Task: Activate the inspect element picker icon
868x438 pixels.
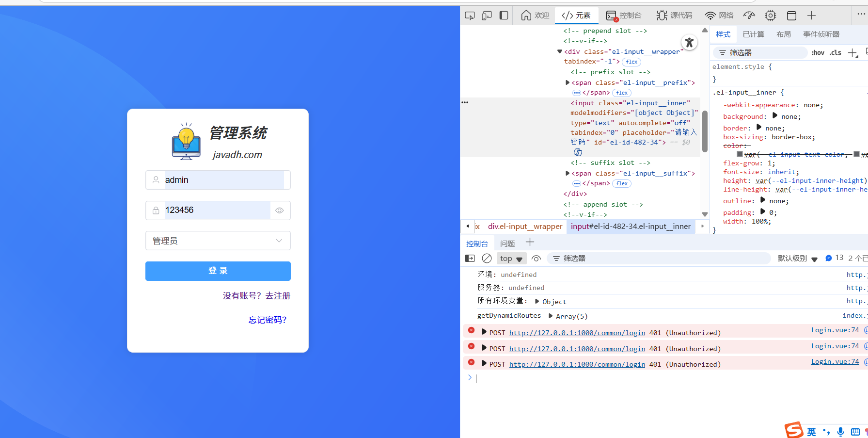Action: tap(470, 16)
